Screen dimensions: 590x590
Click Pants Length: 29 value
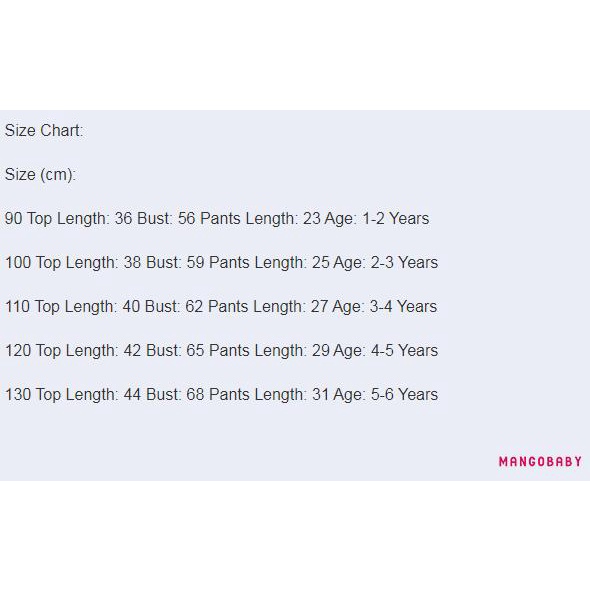click(x=269, y=351)
